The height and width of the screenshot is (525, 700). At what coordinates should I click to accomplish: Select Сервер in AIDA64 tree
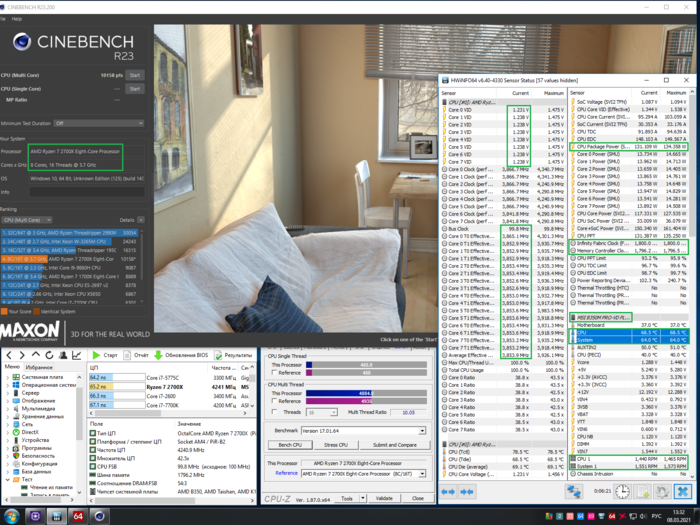(30, 393)
